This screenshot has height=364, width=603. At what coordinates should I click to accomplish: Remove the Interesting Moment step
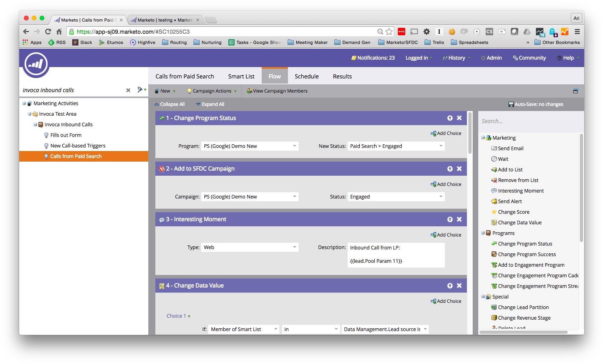(459, 219)
